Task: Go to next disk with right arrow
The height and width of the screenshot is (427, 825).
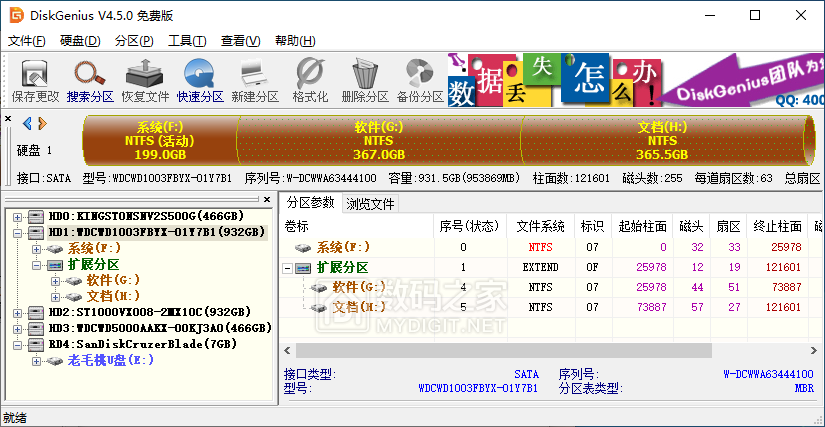Action: point(42,124)
